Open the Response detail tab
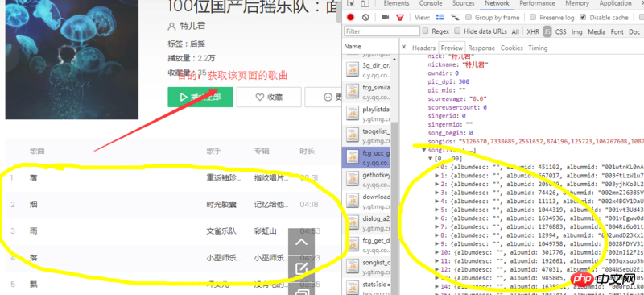 [481, 48]
